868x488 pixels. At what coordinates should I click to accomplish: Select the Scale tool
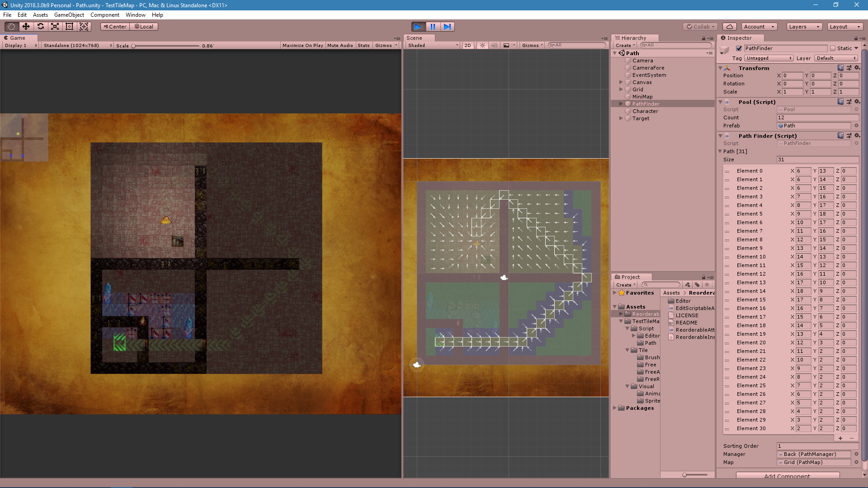coord(55,26)
